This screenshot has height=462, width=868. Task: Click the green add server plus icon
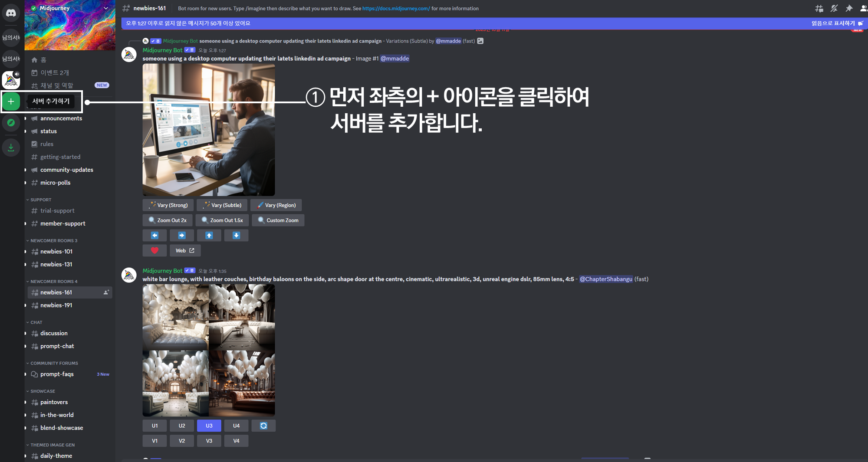11,102
